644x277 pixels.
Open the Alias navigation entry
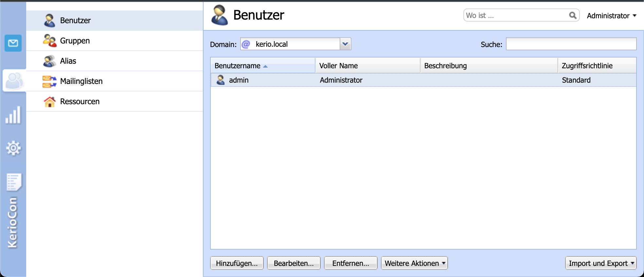68,61
